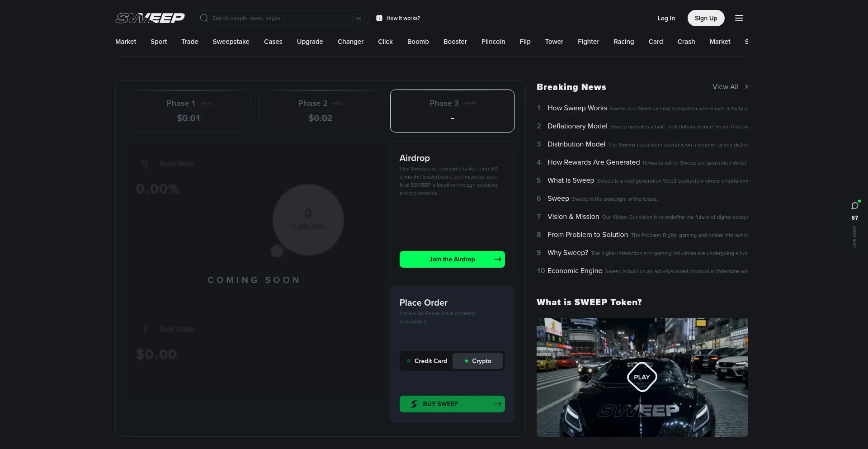Select the Phase 3 card

(x=452, y=111)
